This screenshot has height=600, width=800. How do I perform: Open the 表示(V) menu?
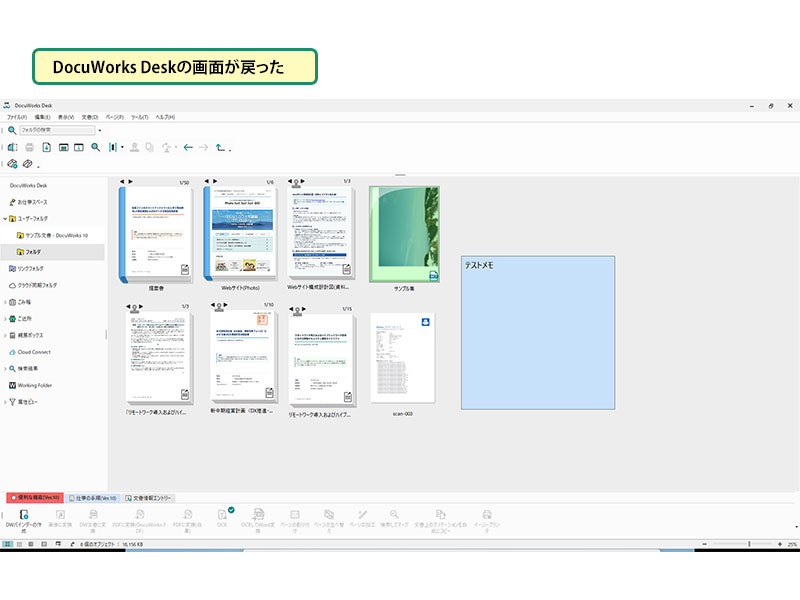point(66,117)
